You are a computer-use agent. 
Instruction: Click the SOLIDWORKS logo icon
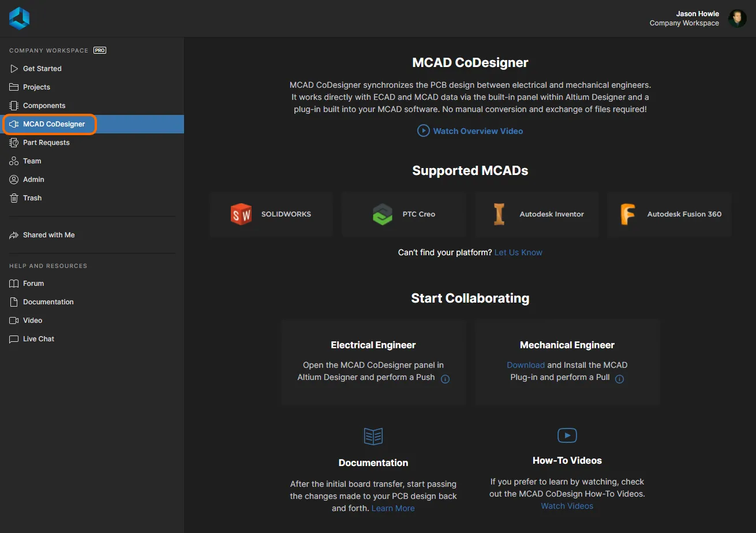241,214
